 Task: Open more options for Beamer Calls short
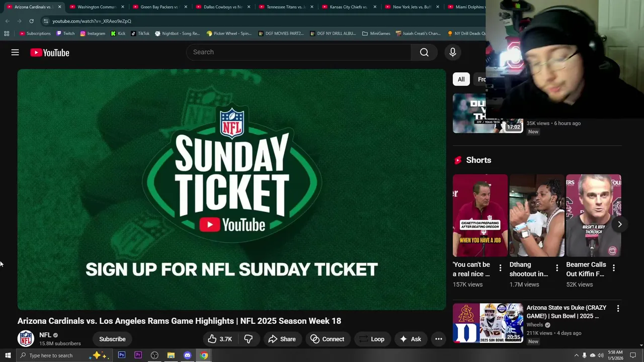(614, 268)
